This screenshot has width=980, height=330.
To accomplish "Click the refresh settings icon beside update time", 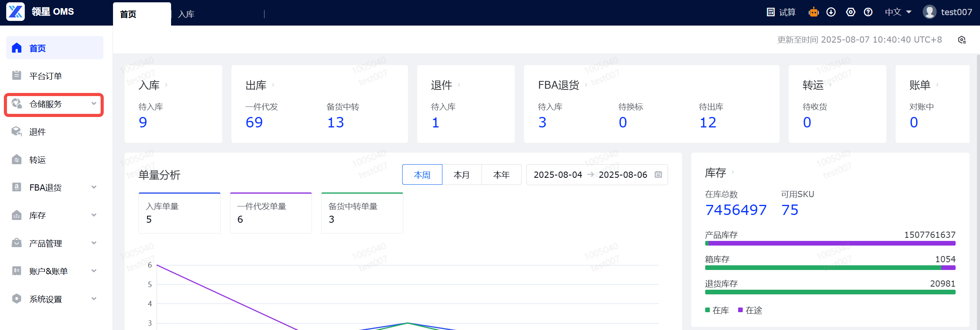I will pos(962,40).
